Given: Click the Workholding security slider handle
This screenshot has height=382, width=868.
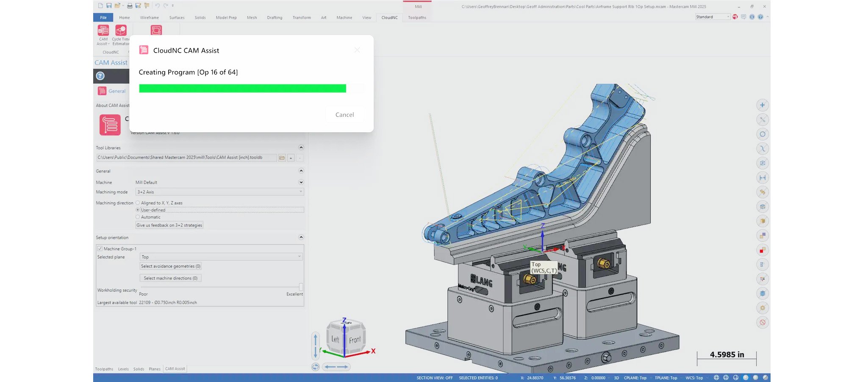Looking at the screenshot, I should coord(301,287).
